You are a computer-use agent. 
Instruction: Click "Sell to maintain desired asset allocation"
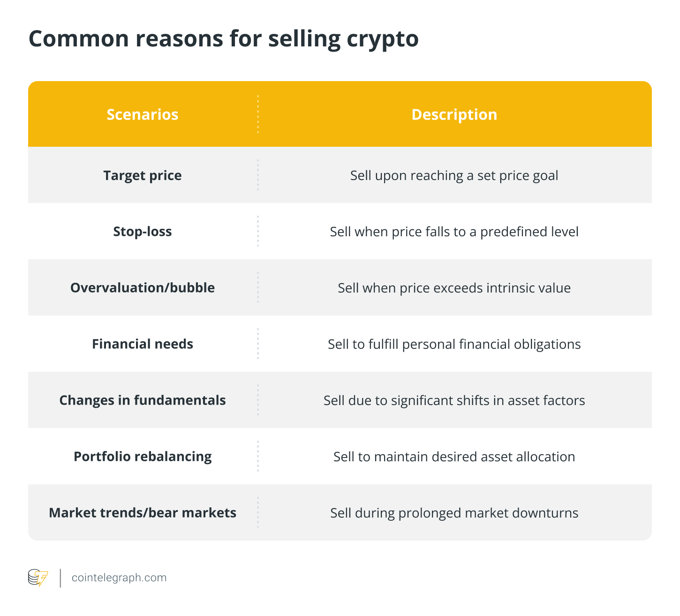tap(454, 457)
